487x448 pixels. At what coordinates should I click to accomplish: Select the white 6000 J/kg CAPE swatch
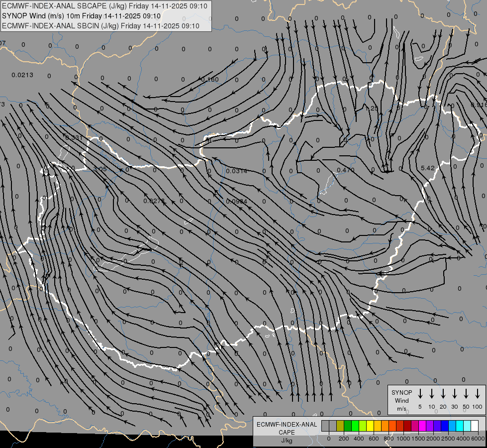point(475,426)
